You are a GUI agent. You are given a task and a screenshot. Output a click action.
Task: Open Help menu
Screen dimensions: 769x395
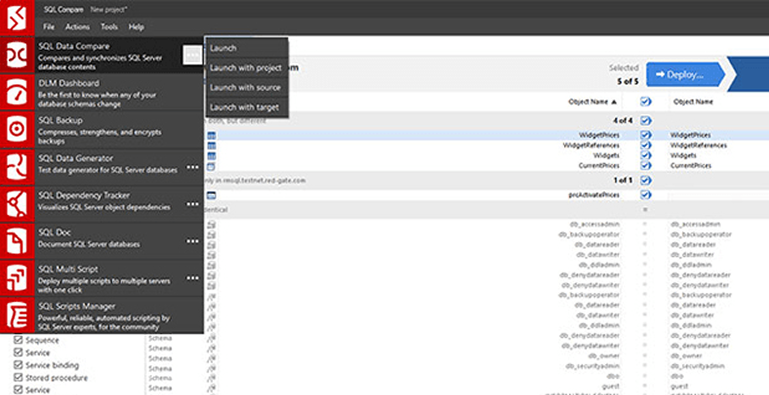(x=136, y=27)
